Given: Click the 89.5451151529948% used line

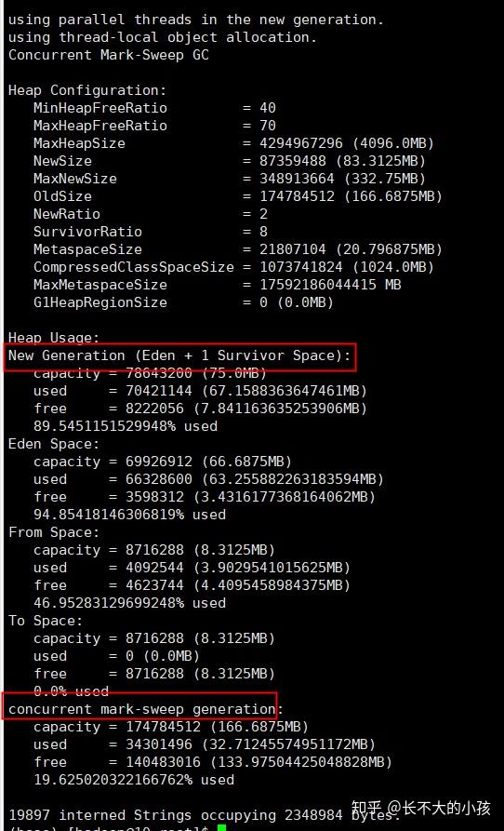Looking at the screenshot, I should pos(126,426).
